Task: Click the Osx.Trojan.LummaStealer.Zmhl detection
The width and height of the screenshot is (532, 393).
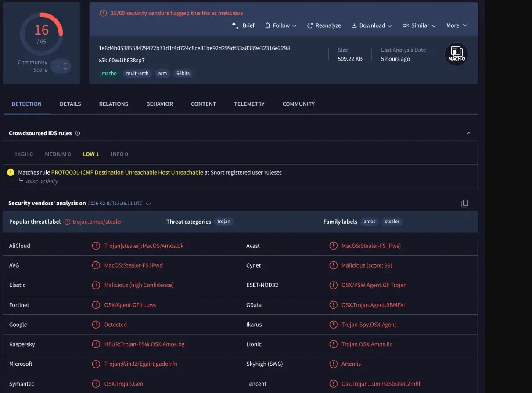Action: click(381, 384)
